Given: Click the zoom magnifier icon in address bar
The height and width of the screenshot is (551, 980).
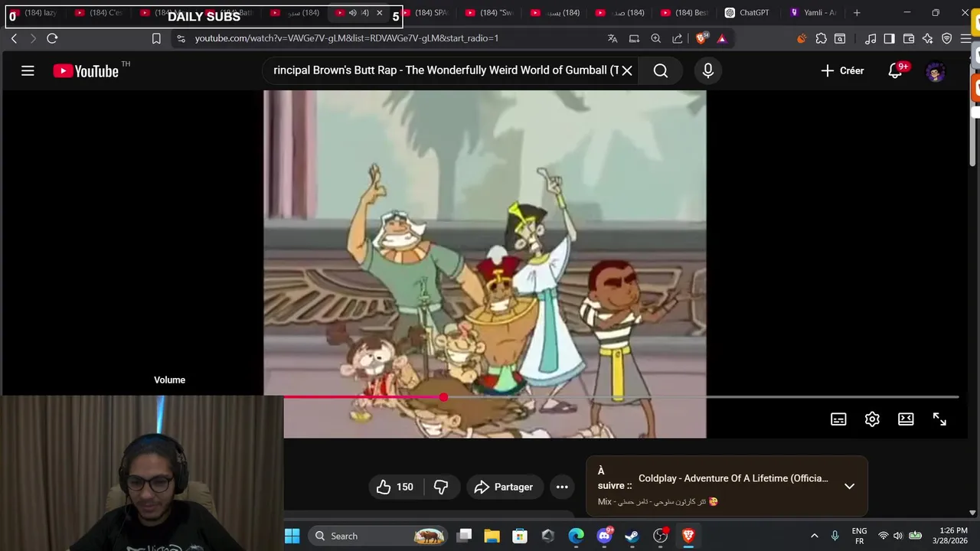Looking at the screenshot, I should click(x=656, y=38).
